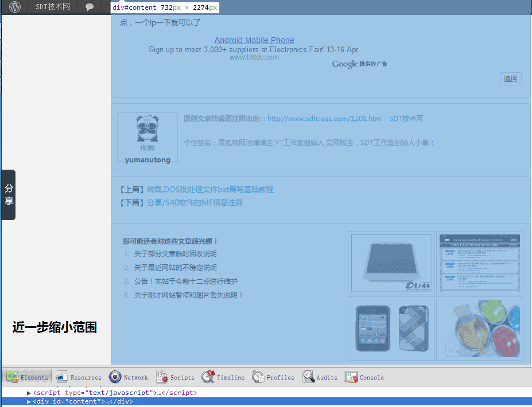Viewport: 532px width, 407px height.
Task: Open the www.hktdc.com ad URL
Action: pos(254,57)
